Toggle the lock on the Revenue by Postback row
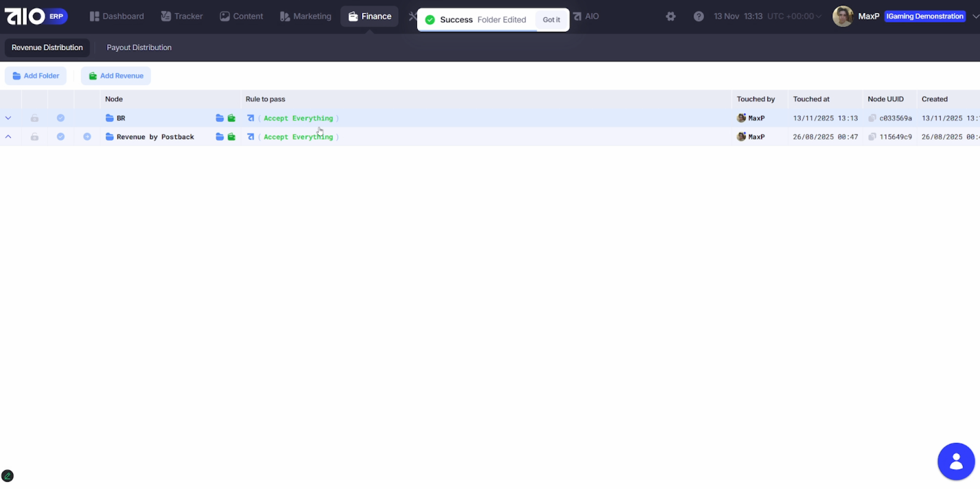The image size is (980, 489). tap(34, 137)
